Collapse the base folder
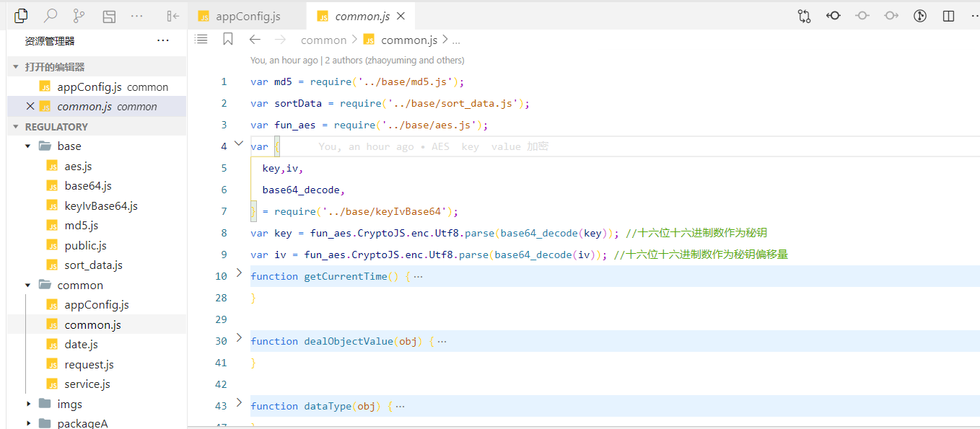The width and height of the screenshot is (980, 429). pyautogui.click(x=28, y=146)
